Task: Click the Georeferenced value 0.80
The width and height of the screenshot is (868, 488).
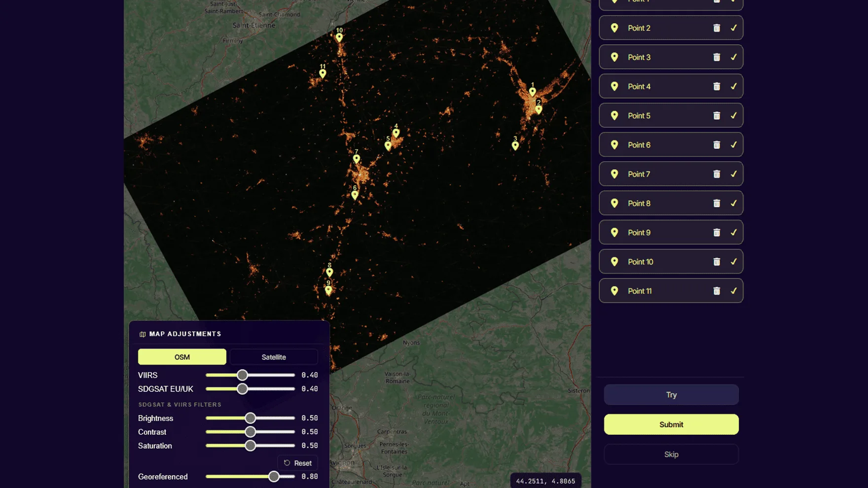Action: [x=310, y=477]
